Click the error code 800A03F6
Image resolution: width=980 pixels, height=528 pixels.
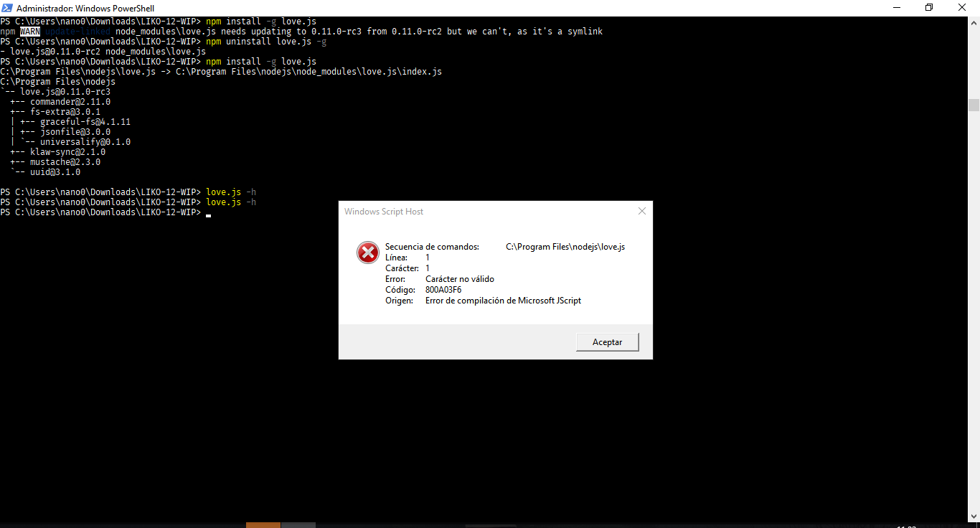pyautogui.click(x=443, y=290)
